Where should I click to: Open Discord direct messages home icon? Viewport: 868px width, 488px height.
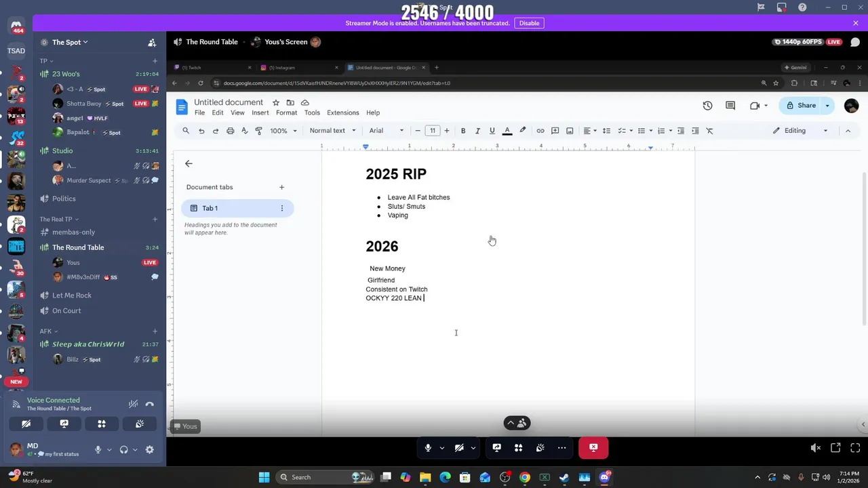(x=16, y=27)
